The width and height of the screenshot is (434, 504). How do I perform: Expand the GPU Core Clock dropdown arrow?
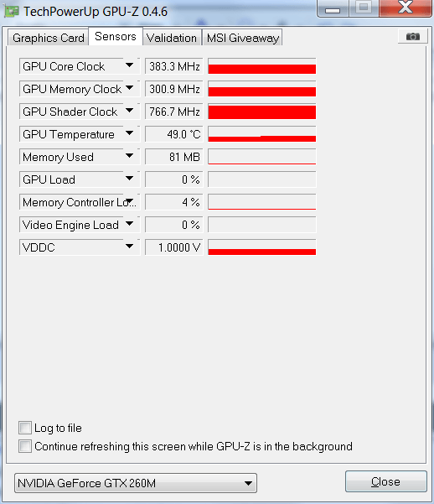[x=130, y=65]
